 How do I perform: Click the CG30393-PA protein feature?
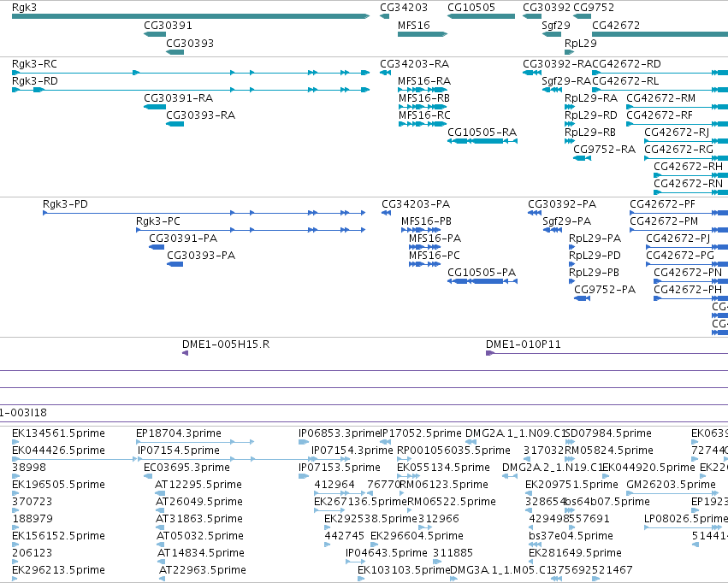pos(175,264)
